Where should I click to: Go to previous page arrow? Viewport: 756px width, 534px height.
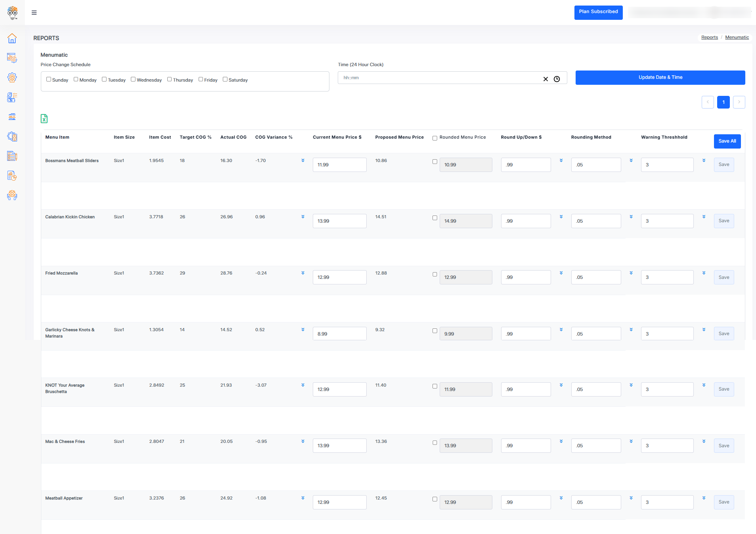(708, 102)
